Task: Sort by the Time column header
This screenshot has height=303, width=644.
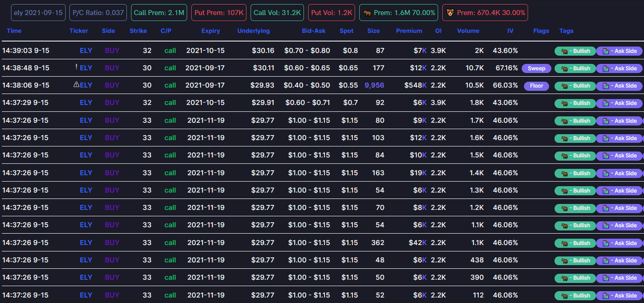Action: click(x=14, y=31)
